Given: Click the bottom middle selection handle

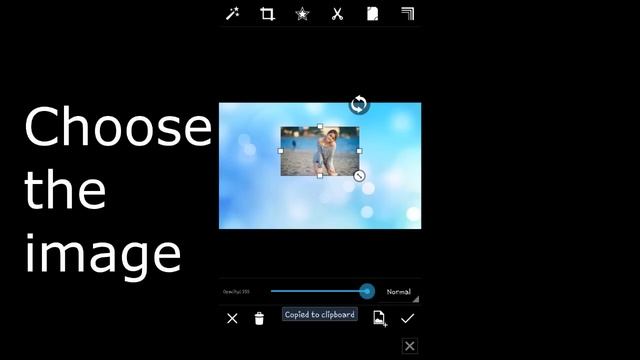Looking at the screenshot, I should 320,176.
